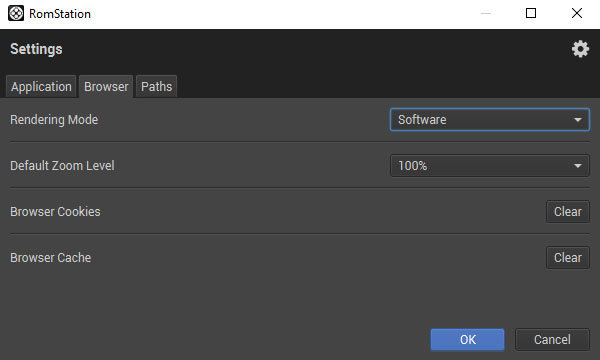Close the RomStation window
This screenshot has height=360, width=600.
[x=577, y=13]
